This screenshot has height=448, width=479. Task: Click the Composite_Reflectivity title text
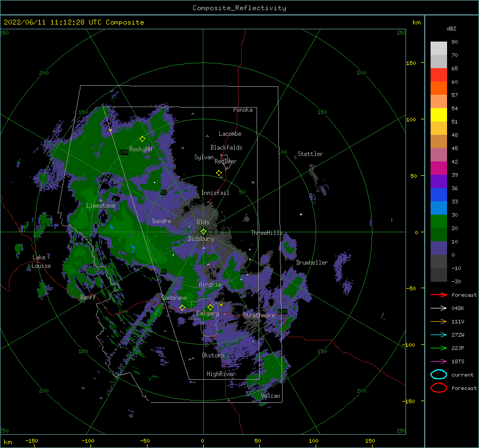240,8
